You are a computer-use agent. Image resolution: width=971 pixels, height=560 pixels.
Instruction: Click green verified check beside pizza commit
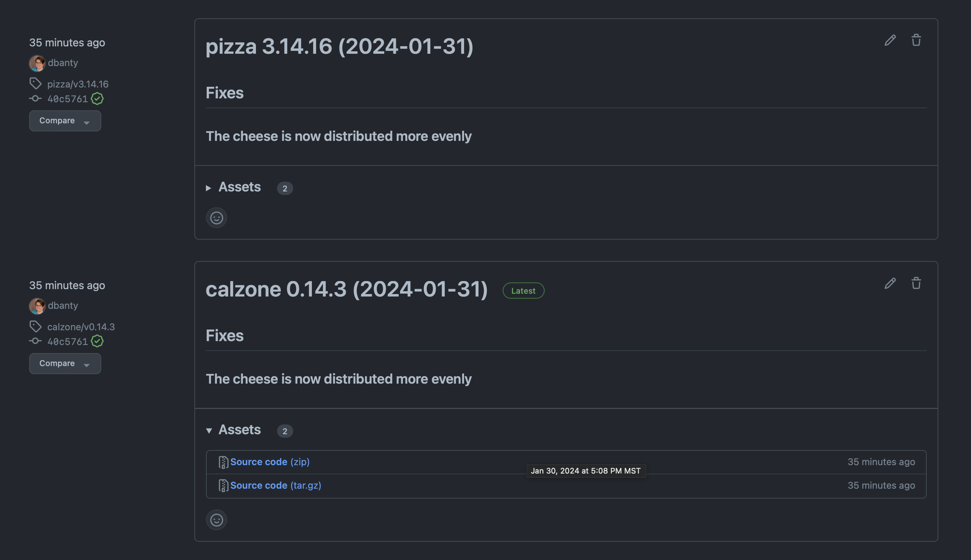[x=97, y=99]
